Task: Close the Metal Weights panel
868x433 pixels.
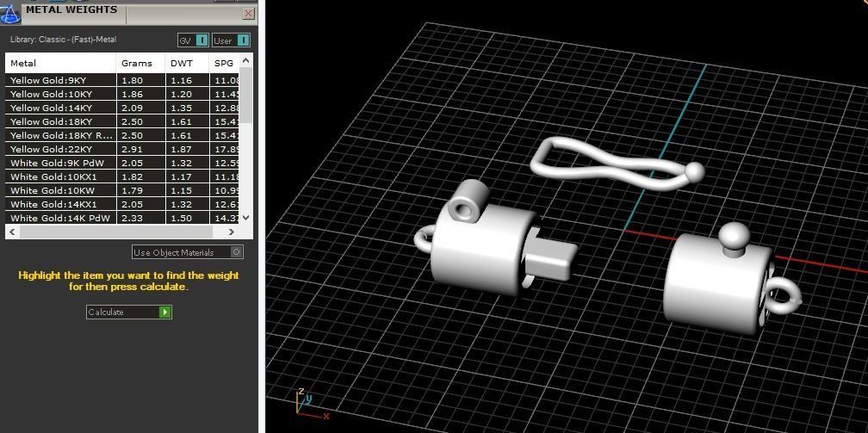Action: tap(249, 14)
